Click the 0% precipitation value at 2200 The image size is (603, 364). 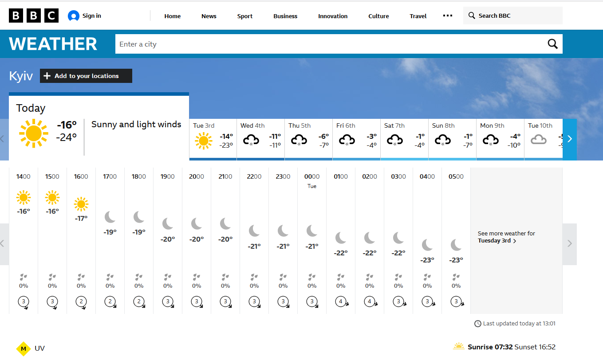click(254, 286)
